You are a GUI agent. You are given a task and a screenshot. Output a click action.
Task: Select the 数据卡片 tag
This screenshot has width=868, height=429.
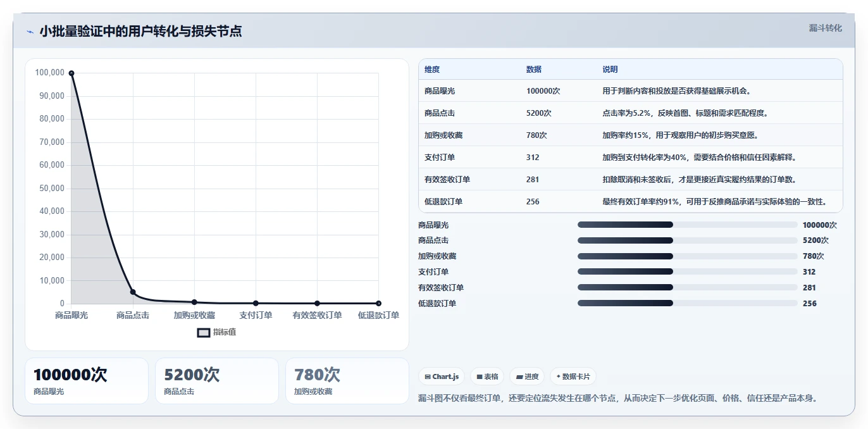[x=573, y=376]
